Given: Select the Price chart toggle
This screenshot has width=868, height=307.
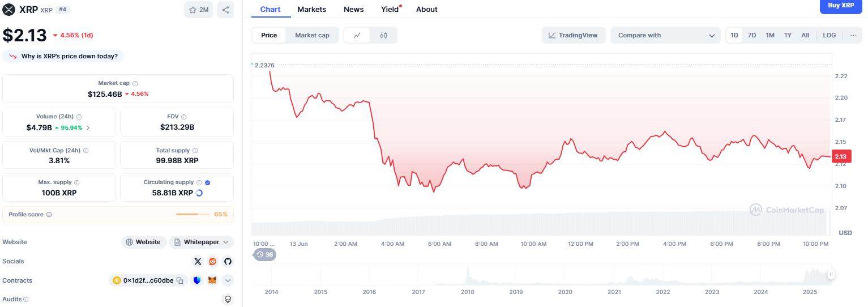Looking at the screenshot, I should point(269,35).
